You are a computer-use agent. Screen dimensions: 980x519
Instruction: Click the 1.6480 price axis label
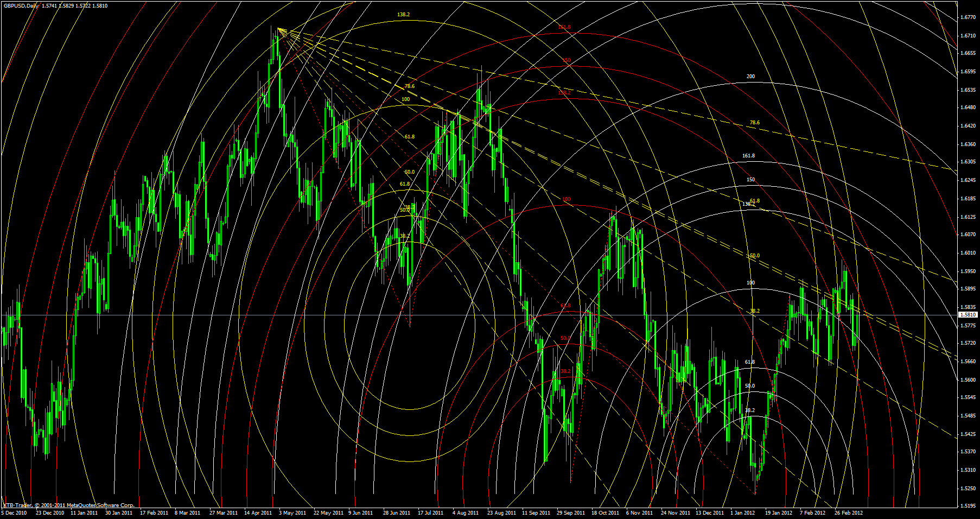coord(968,107)
